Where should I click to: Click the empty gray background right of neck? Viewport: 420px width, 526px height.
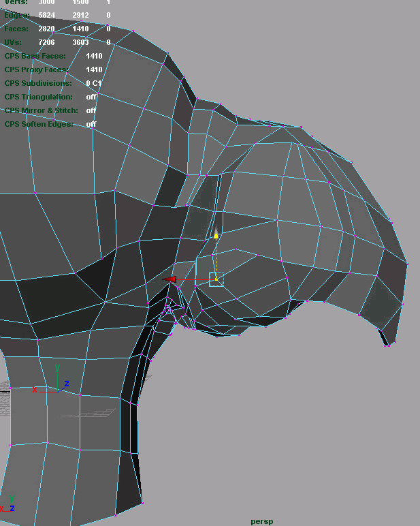pyautogui.click(x=286, y=436)
